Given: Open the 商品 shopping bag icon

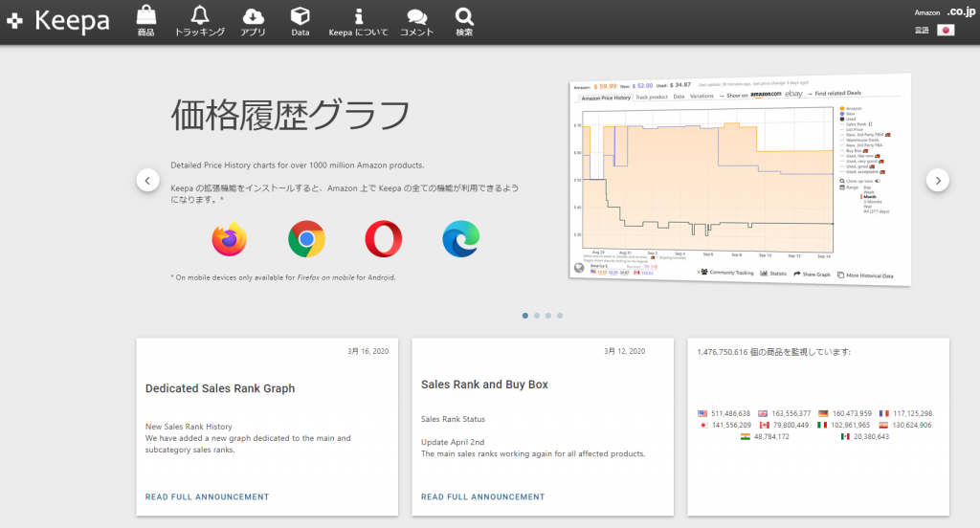Looking at the screenshot, I should tap(145, 16).
